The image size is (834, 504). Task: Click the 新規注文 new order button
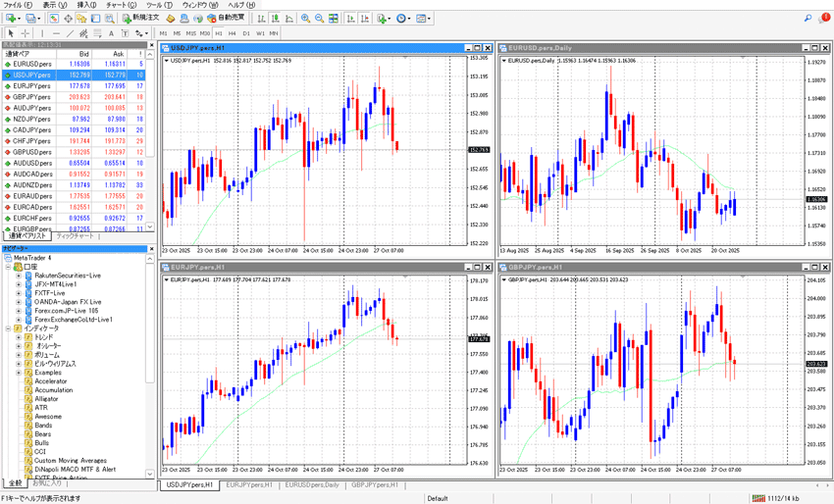pyautogui.click(x=141, y=18)
